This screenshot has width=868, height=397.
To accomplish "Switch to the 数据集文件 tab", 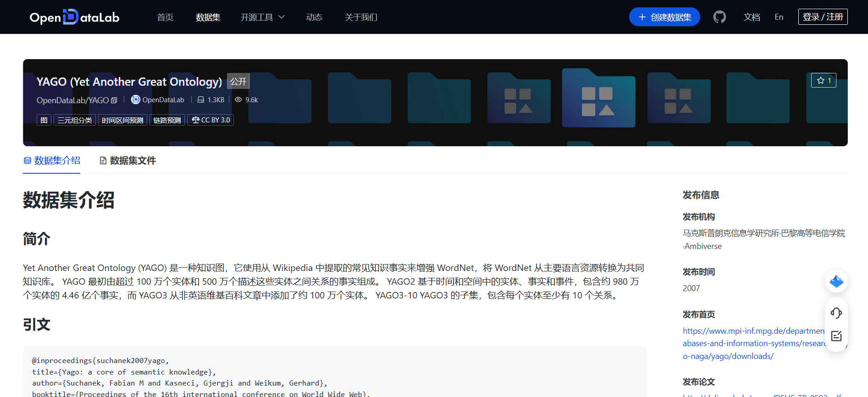I will coord(128,160).
